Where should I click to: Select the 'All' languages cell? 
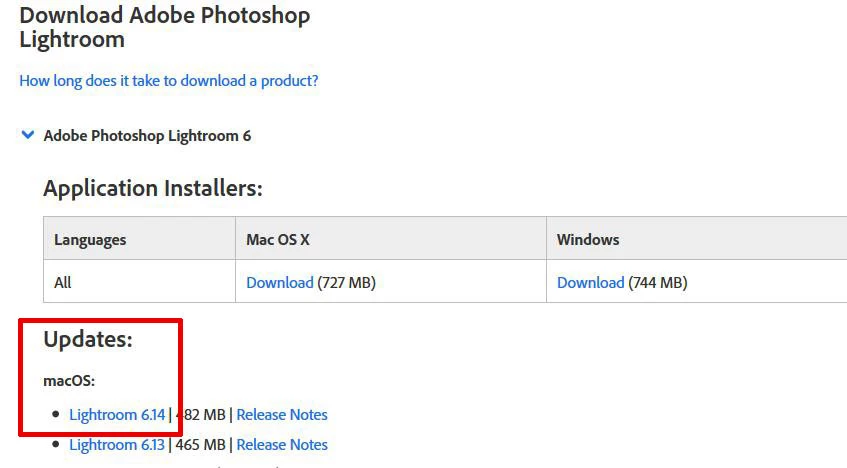coord(63,283)
